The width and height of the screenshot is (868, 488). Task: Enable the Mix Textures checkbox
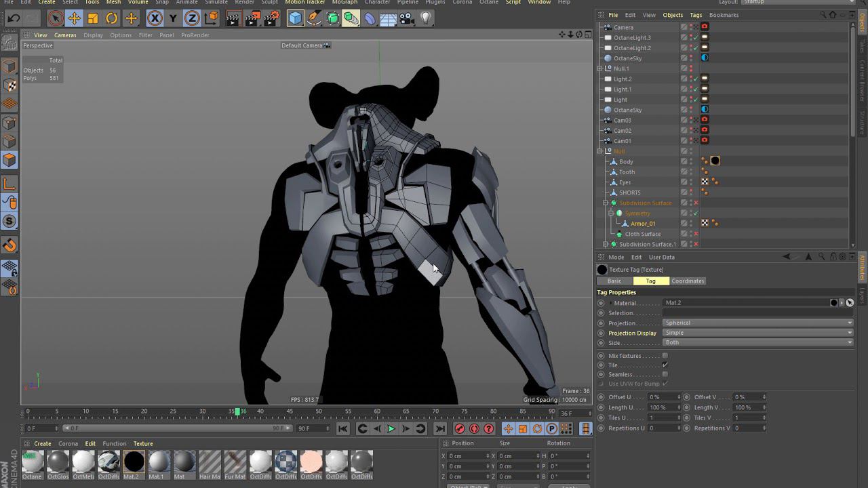665,356
